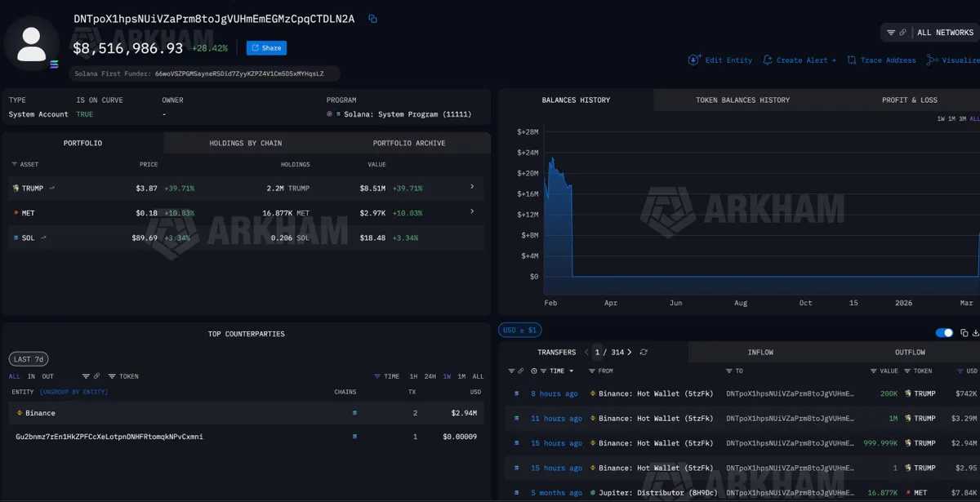Open the Edit Entity option
The image size is (980, 502).
pos(720,60)
